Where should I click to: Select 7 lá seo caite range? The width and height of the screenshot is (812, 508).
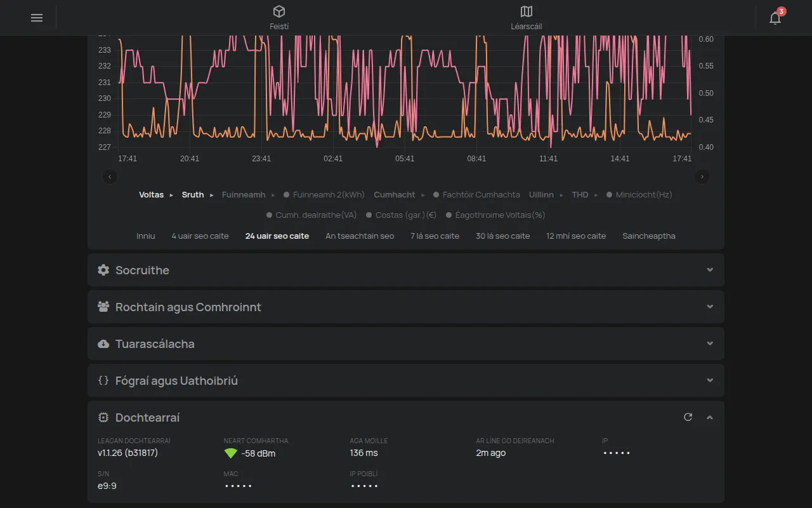[435, 236]
